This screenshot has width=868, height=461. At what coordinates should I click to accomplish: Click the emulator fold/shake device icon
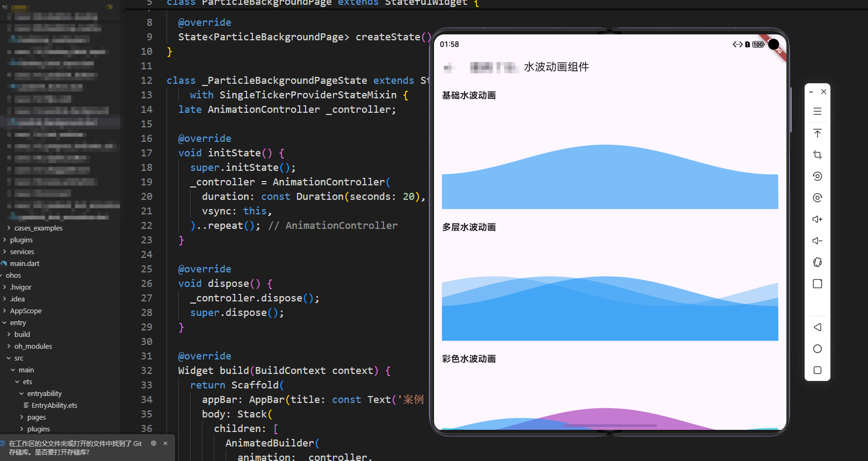818,262
